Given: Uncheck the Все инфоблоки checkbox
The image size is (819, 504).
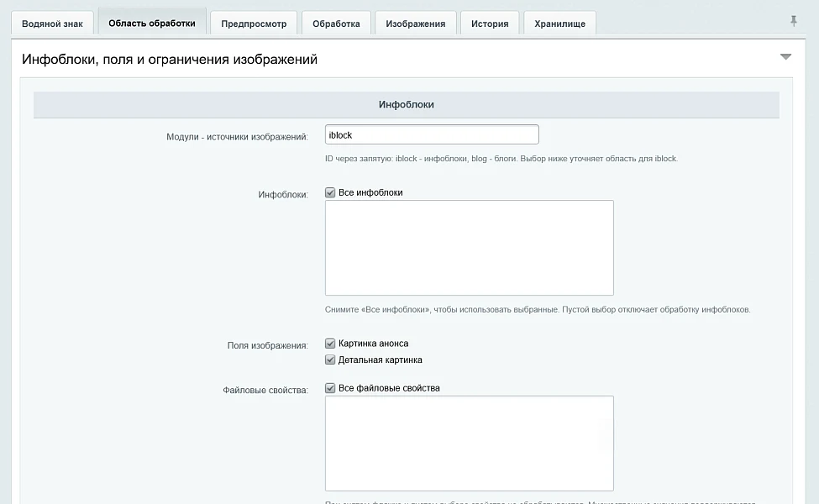Looking at the screenshot, I should click(330, 192).
